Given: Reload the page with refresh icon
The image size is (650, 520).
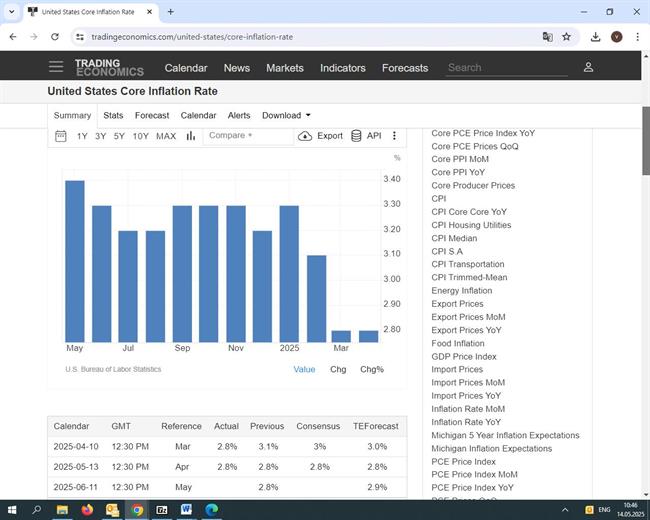Looking at the screenshot, I should 55,37.
